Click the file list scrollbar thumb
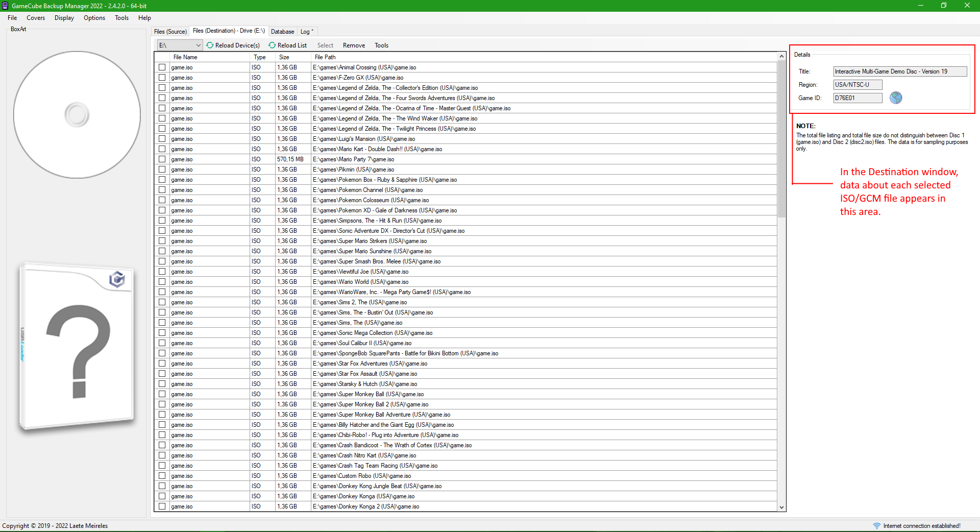This screenshot has width=980, height=532. click(x=781, y=139)
